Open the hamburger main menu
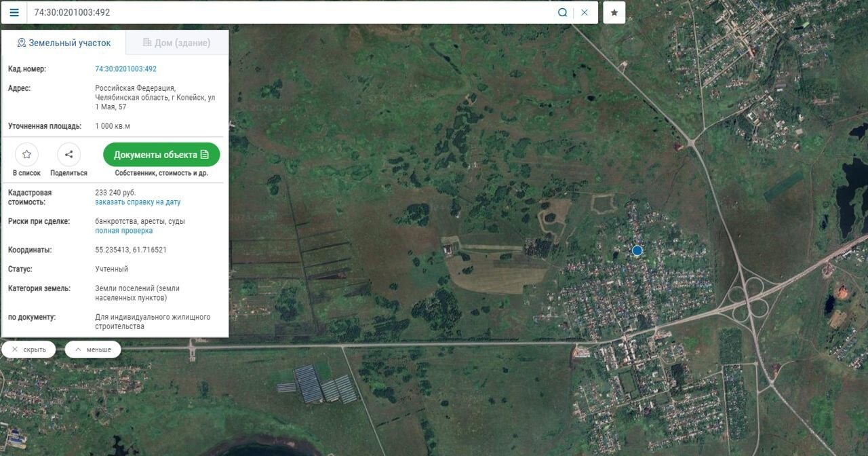 [x=14, y=12]
